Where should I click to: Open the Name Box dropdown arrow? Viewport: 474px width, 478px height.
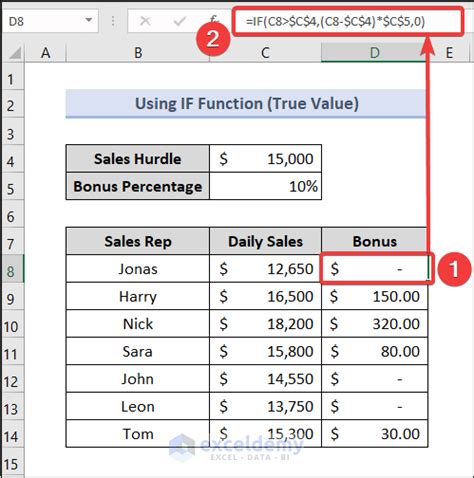(x=89, y=20)
